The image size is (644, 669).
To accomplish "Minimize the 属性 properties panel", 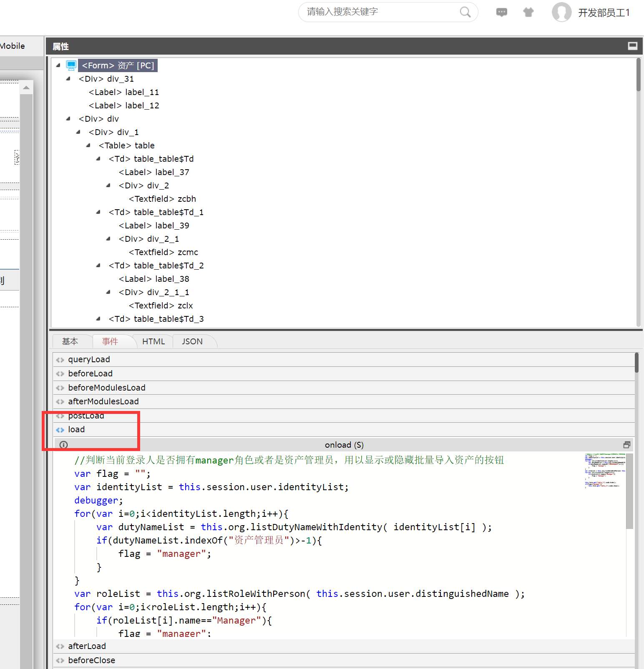I will tap(632, 46).
